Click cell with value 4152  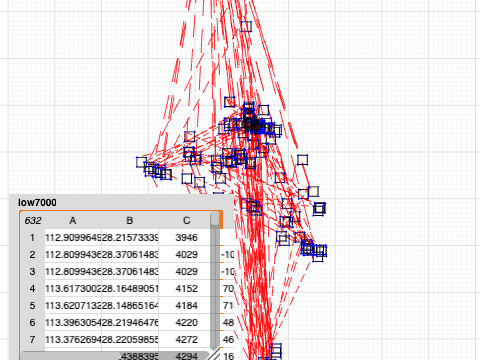click(x=186, y=288)
